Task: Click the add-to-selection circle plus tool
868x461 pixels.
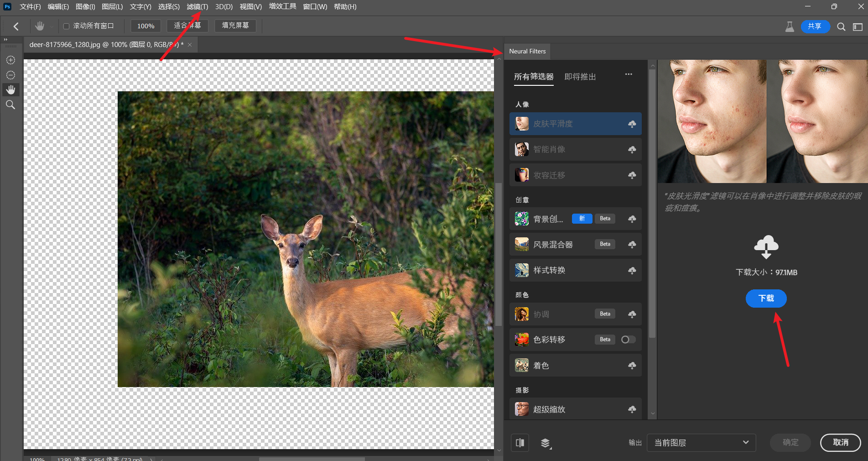Action: [x=10, y=60]
